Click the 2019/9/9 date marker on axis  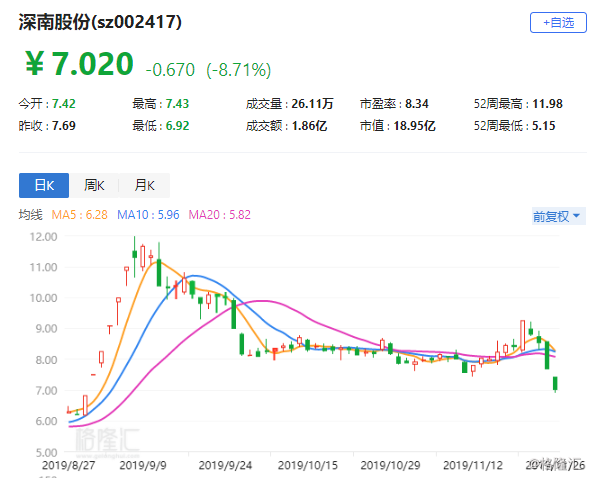click(x=143, y=466)
